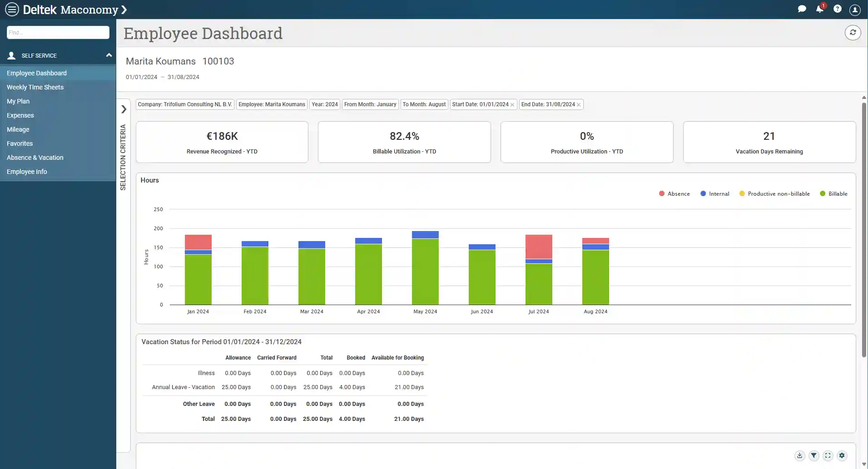Toggle the Absence series in chart legend
The width and height of the screenshot is (868, 469).
click(674, 194)
